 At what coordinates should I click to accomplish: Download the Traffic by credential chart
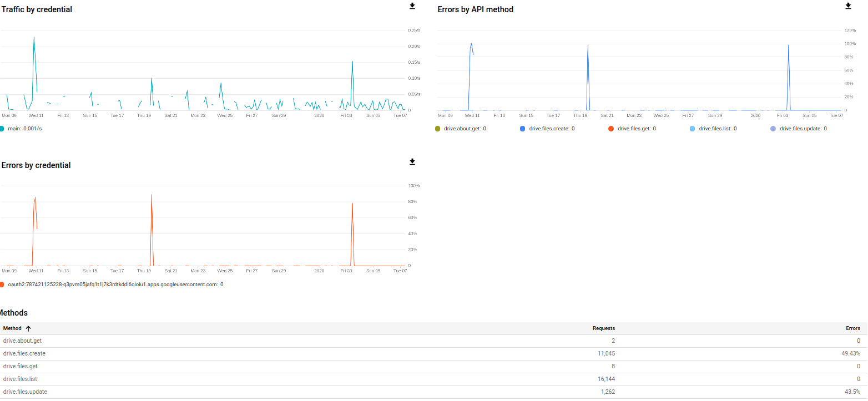[x=412, y=6]
